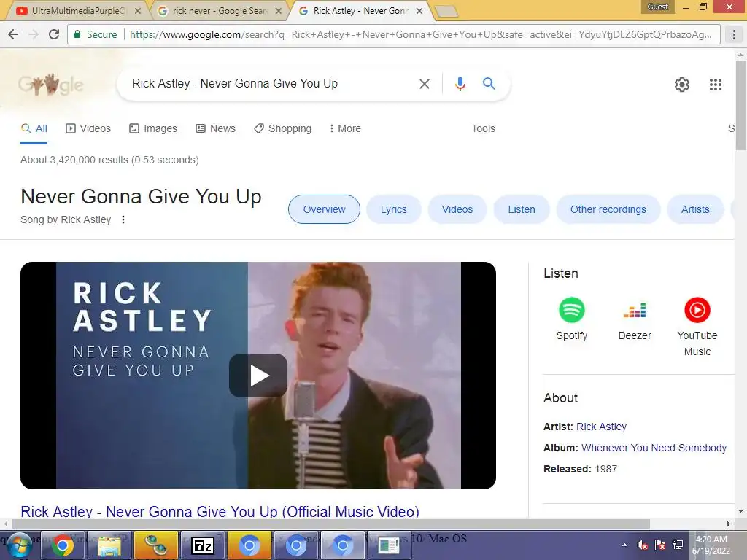Click the taskbar volume icon
This screenshot has width=747, height=560.
click(642, 544)
